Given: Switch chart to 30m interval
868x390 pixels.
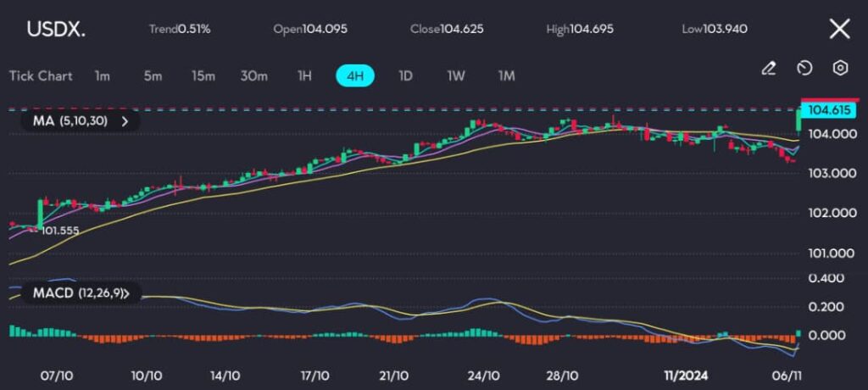Looking at the screenshot, I should click(x=253, y=75).
